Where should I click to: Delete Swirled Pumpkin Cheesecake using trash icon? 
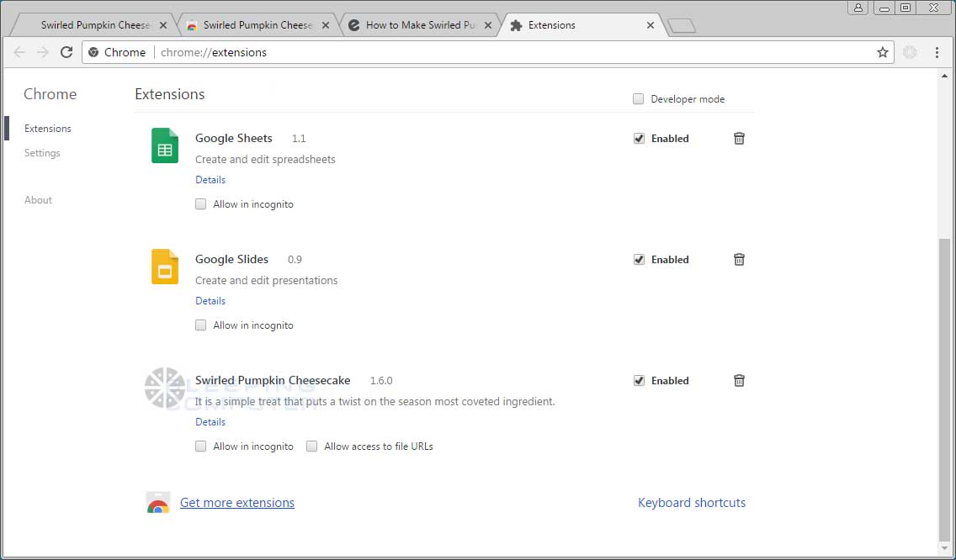[x=739, y=381]
